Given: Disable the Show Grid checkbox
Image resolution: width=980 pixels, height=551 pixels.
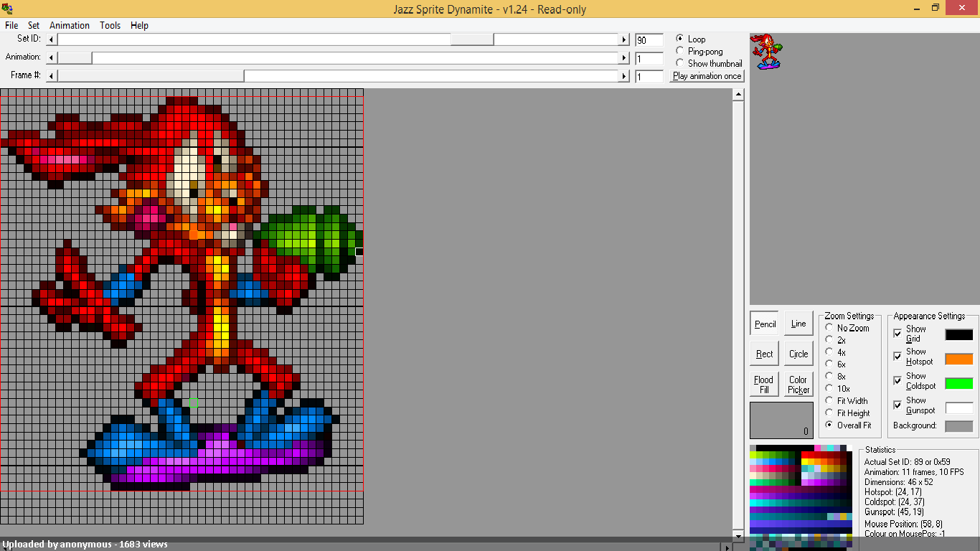Looking at the screenshot, I should (897, 334).
